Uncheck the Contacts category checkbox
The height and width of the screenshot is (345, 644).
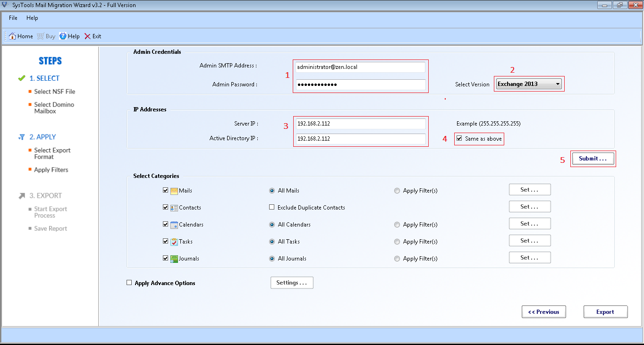click(x=165, y=207)
